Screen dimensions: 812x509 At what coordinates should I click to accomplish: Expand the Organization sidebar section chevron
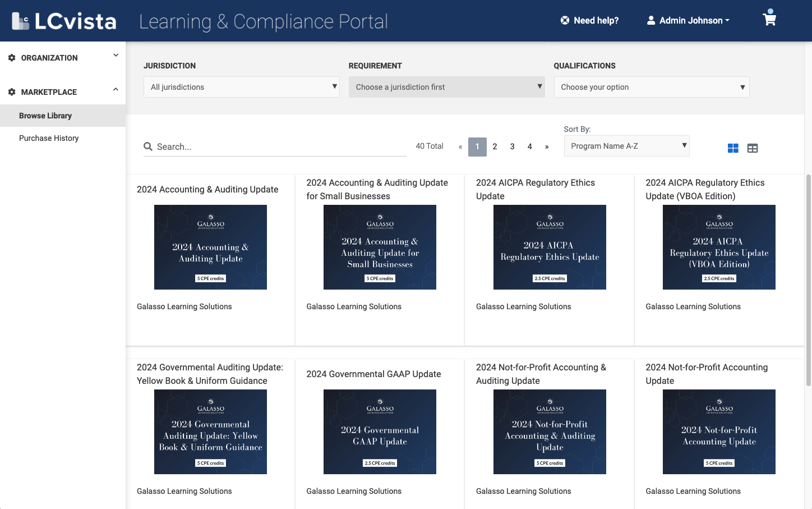coord(116,56)
